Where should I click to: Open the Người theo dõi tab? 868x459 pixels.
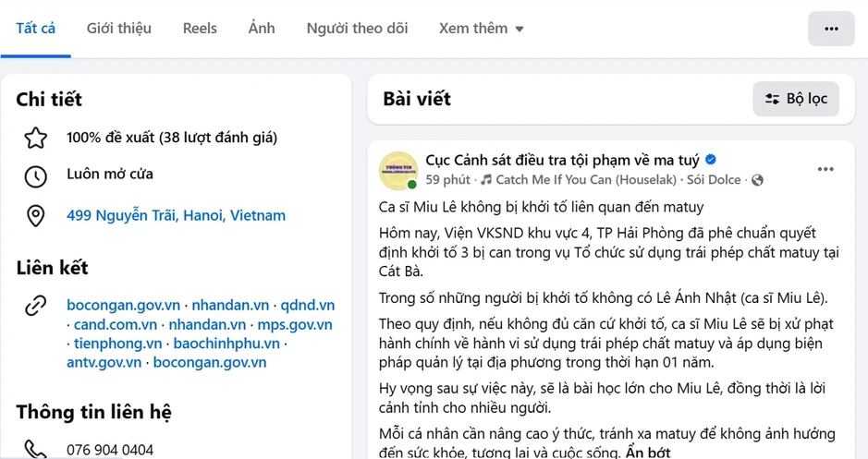click(357, 29)
